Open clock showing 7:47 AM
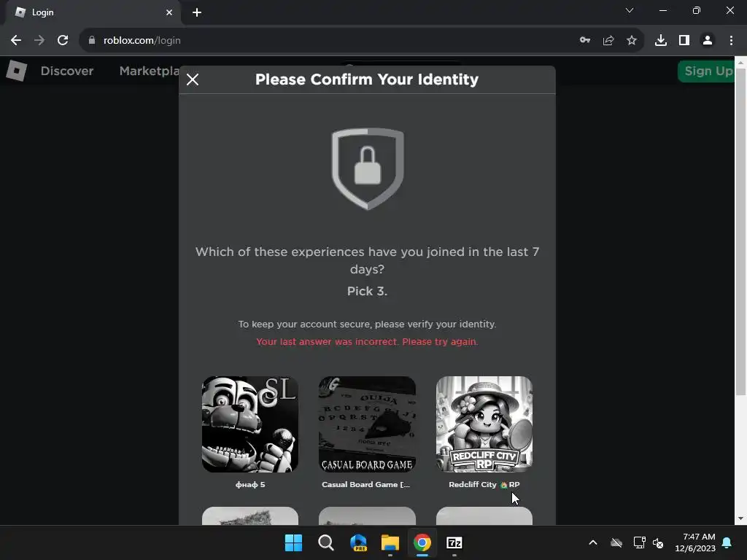 tap(695, 542)
